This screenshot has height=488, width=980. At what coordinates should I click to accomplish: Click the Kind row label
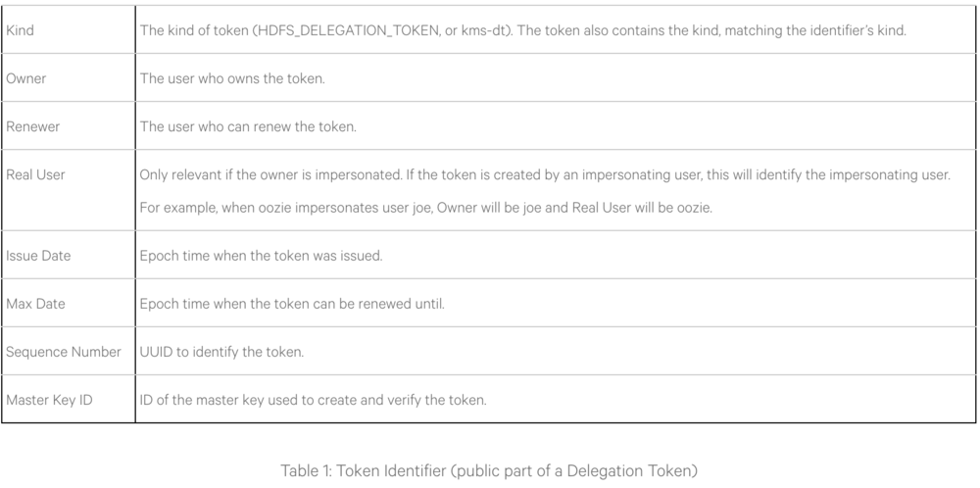20,30
